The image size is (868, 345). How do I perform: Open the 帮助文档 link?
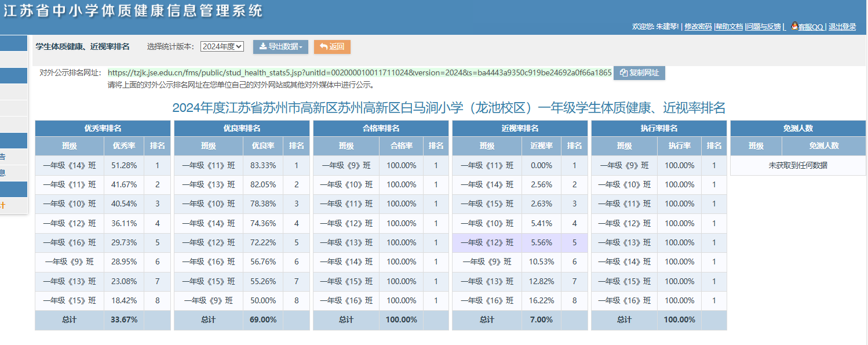tap(729, 27)
